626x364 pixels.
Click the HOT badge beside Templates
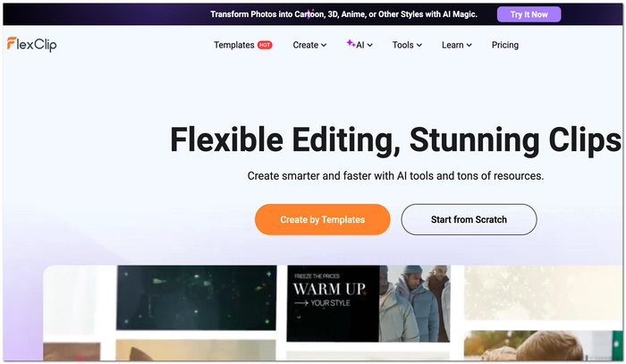(265, 45)
